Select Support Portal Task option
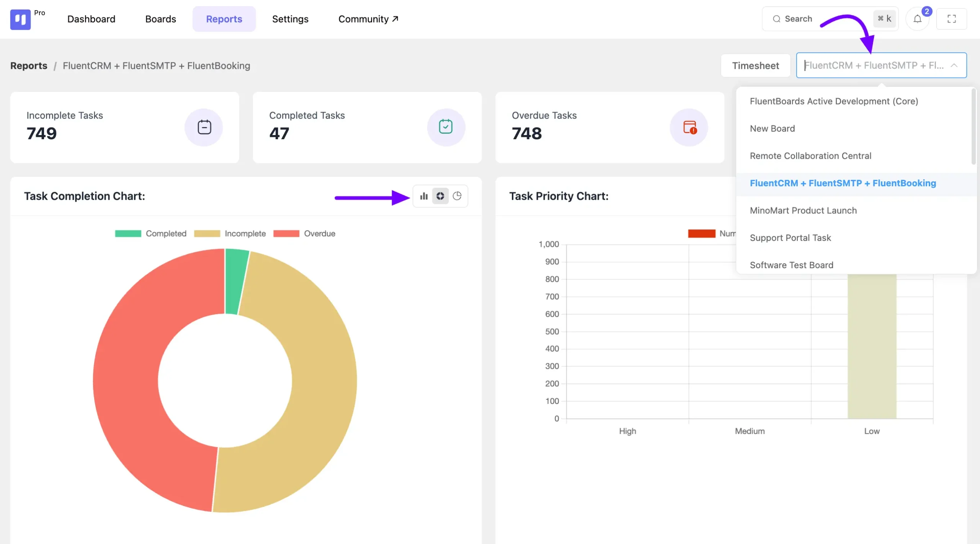This screenshot has width=980, height=544. click(x=856, y=238)
